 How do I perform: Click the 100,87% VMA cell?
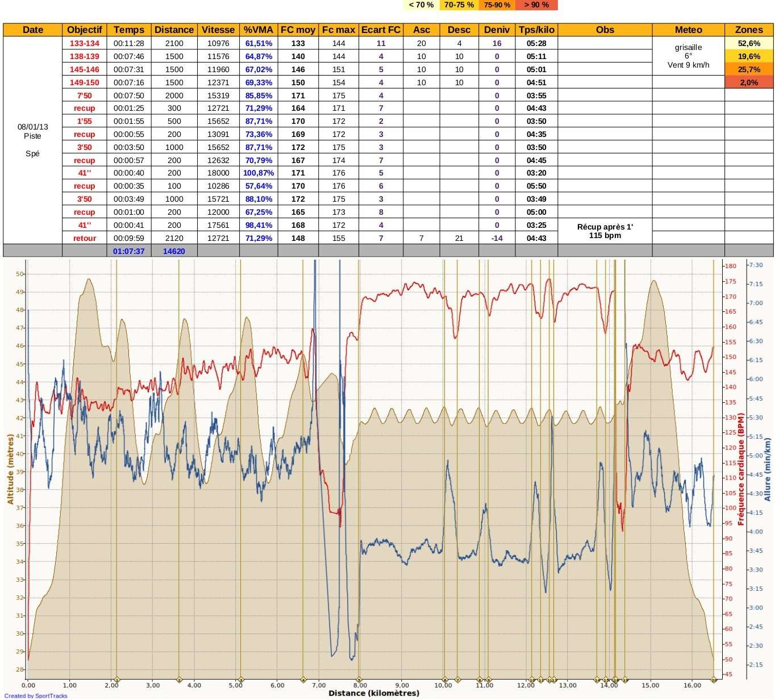click(x=259, y=173)
